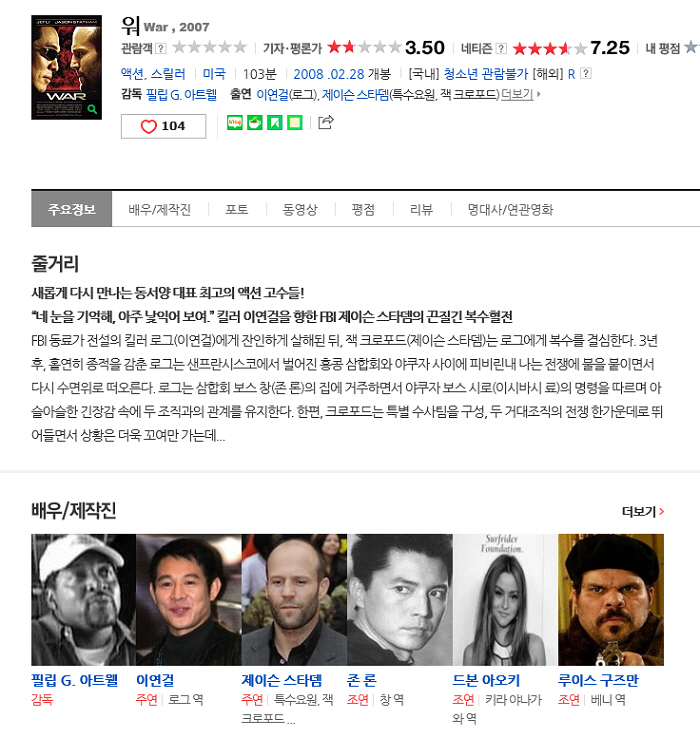
Task: Click the magnifier icon on War poster
Action: (92, 109)
